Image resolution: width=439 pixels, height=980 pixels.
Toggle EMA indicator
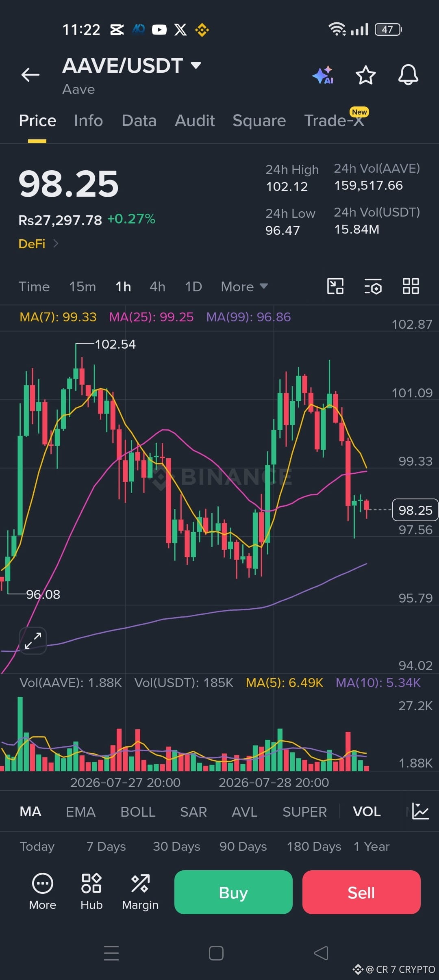pos(80,811)
